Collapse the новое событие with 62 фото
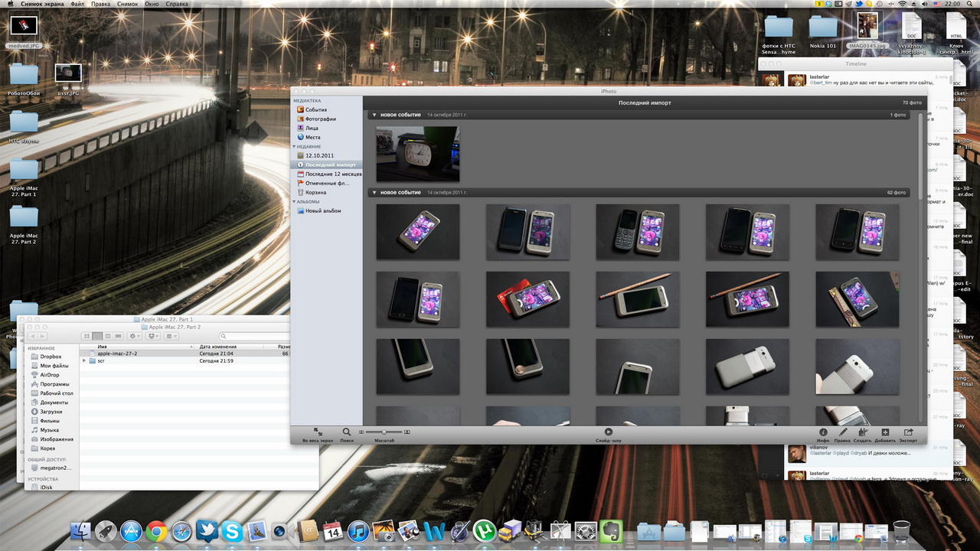Viewport: 980px width, 551px height. pyautogui.click(x=374, y=193)
